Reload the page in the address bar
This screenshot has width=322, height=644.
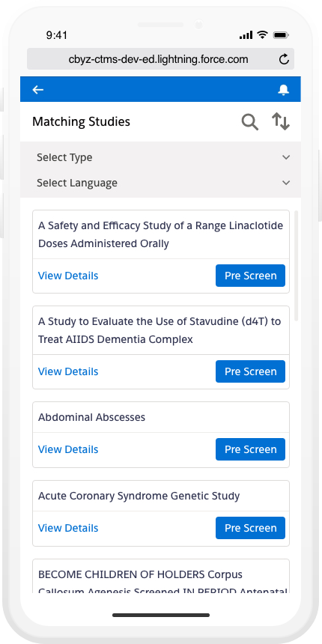284,60
